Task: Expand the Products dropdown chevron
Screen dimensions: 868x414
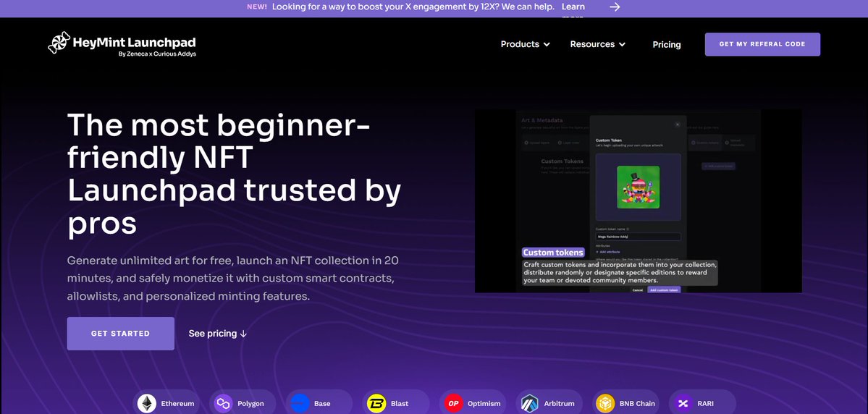Action: click(x=547, y=44)
